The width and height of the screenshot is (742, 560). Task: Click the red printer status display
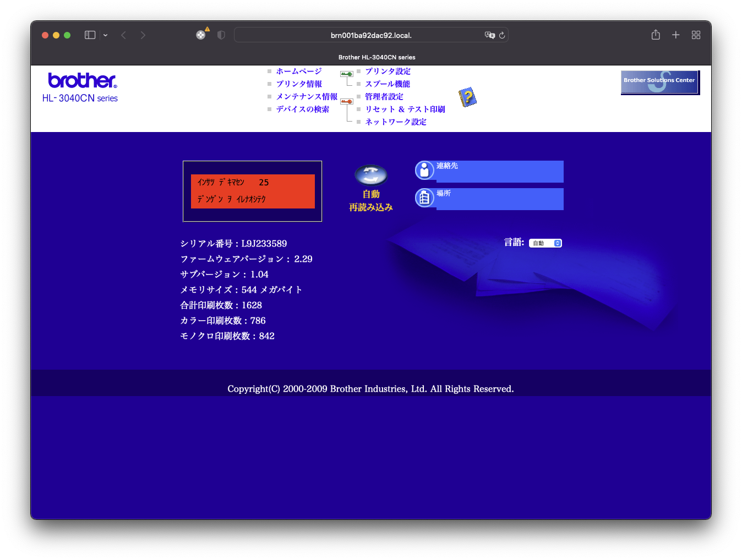(x=253, y=191)
